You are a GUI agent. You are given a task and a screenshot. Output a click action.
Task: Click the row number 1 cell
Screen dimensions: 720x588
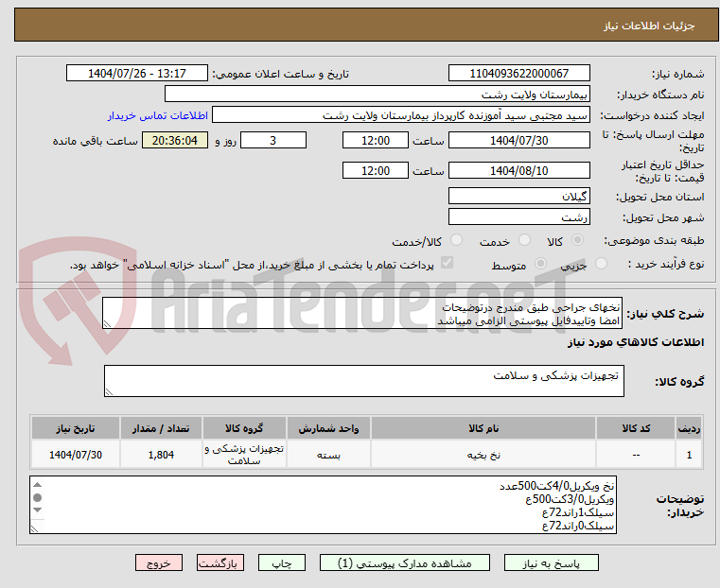pyautogui.click(x=689, y=455)
